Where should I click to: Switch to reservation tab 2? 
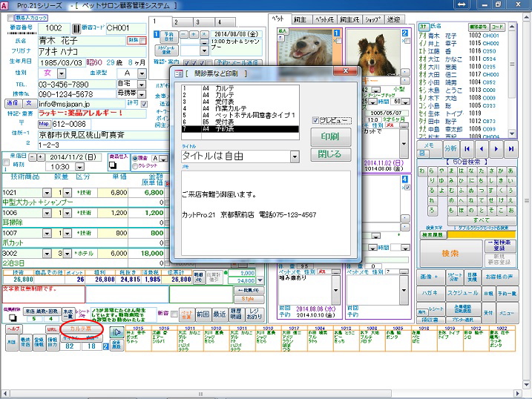pyautogui.click(x=183, y=22)
